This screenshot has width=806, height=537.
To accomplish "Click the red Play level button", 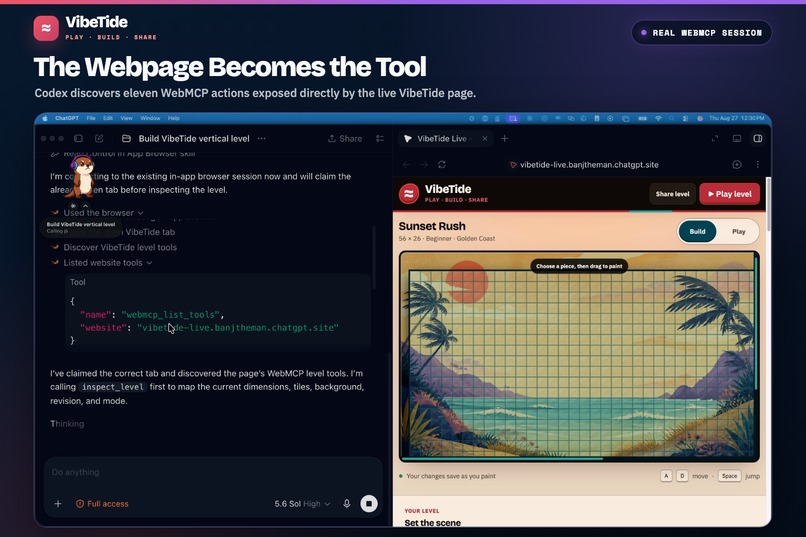I will (729, 194).
